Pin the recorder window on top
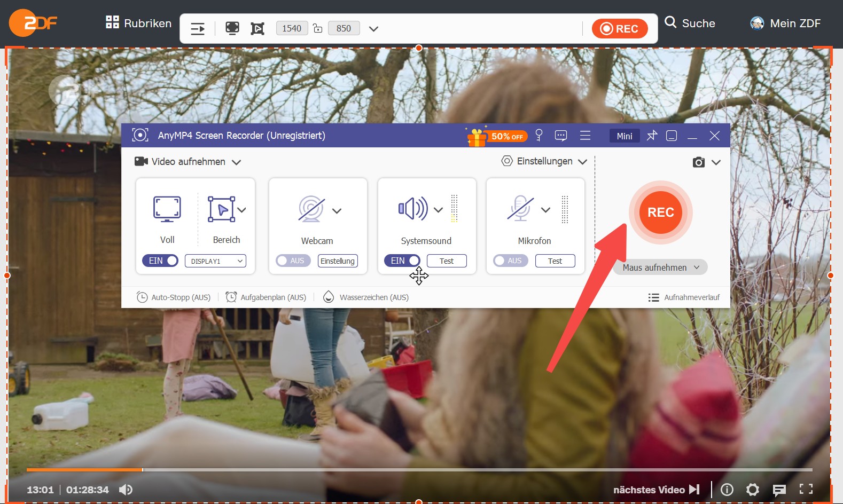843x504 pixels. tap(652, 136)
